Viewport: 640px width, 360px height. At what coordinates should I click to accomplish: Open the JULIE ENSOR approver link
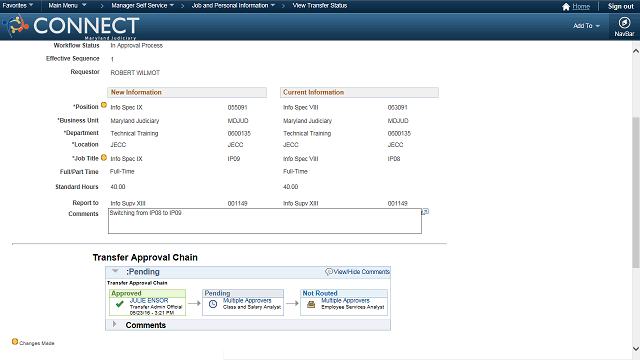click(149, 300)
